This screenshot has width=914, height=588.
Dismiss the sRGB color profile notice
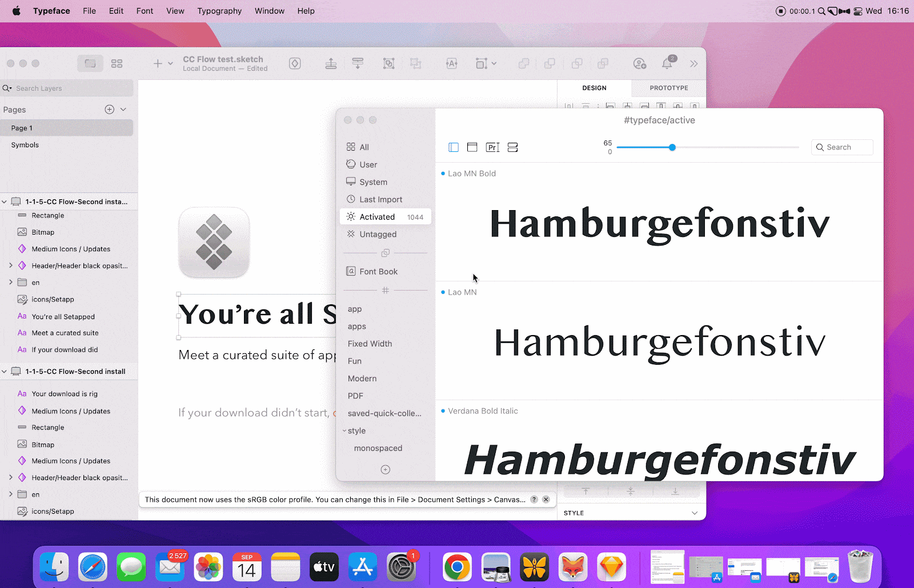click(546, 500)
